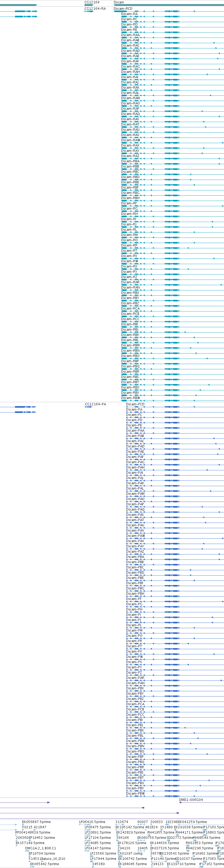224x868 pixels.
Task: Click the CG12164-PA protein label
Action: point(96,404)
